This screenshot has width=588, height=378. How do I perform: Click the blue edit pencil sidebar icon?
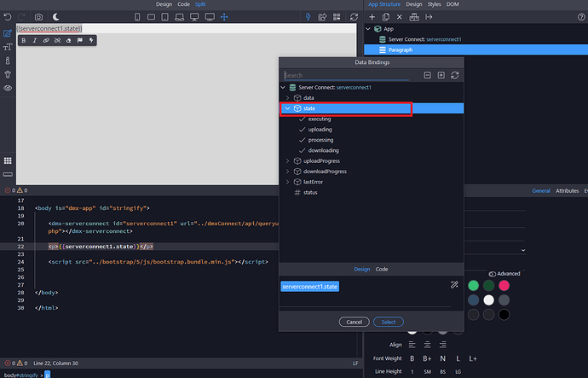tap(8, 33)
